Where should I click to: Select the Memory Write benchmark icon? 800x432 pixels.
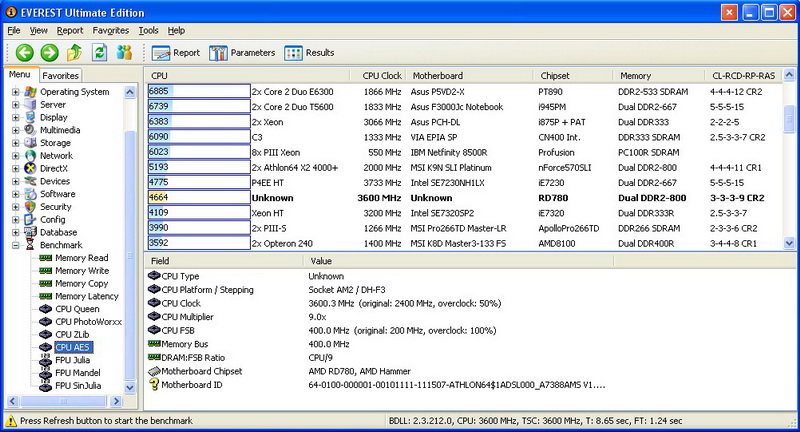[x=45, y=270]
